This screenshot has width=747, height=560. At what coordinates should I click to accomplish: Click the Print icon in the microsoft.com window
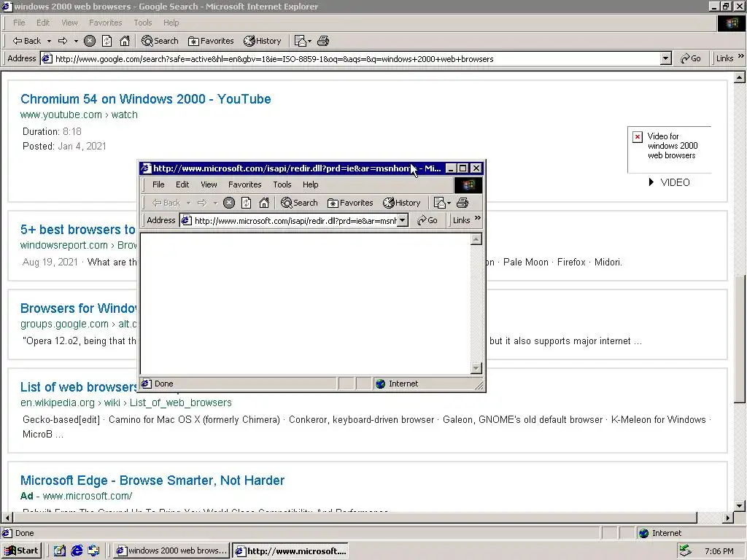tap(462, 203)
